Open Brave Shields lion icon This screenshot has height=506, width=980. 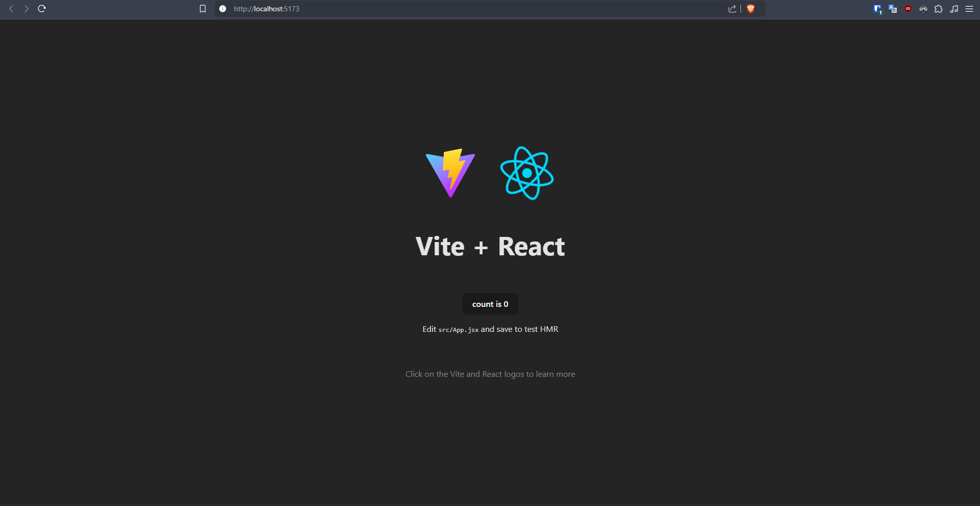pos(751,9)
